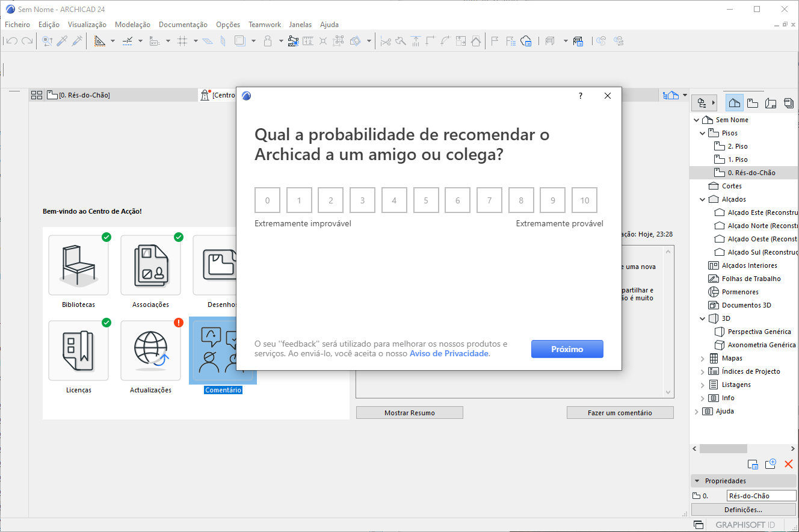Click the grid snap icon

point(183,41)
